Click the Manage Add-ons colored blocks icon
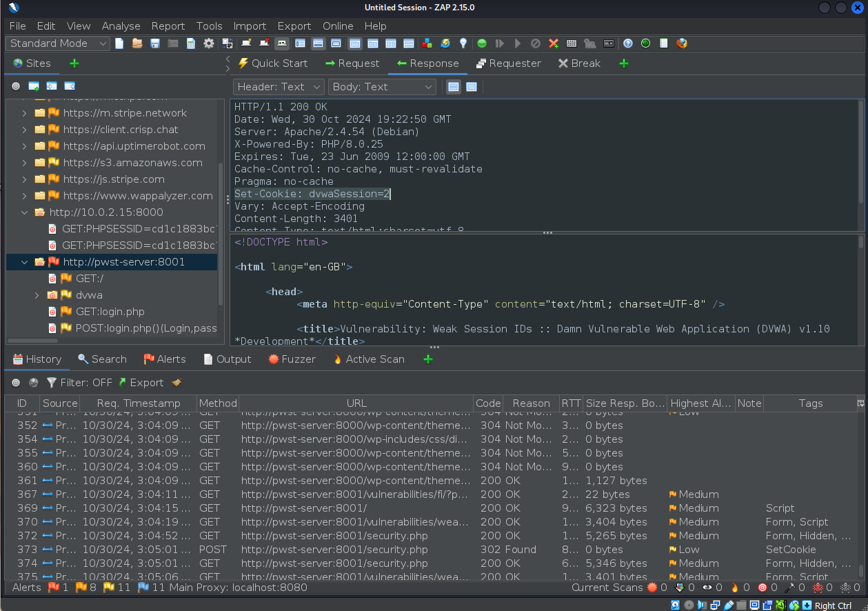This screenshot has width=868, height=611. coord(427,43)
